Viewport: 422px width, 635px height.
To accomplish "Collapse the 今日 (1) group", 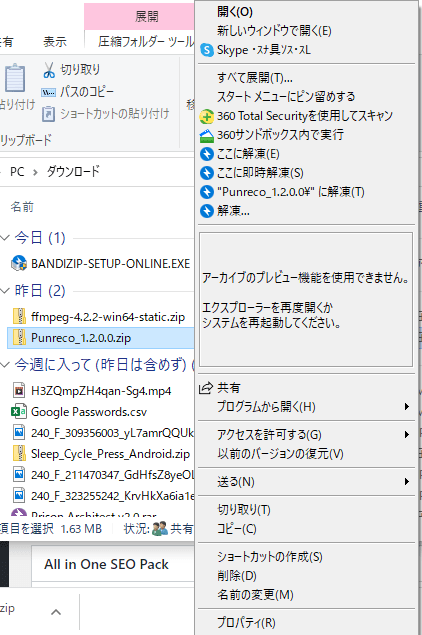I will 5,237.
